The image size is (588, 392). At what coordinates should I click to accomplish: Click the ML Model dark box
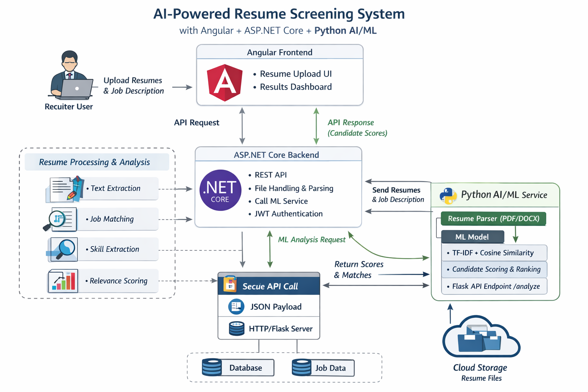[472, 237]
